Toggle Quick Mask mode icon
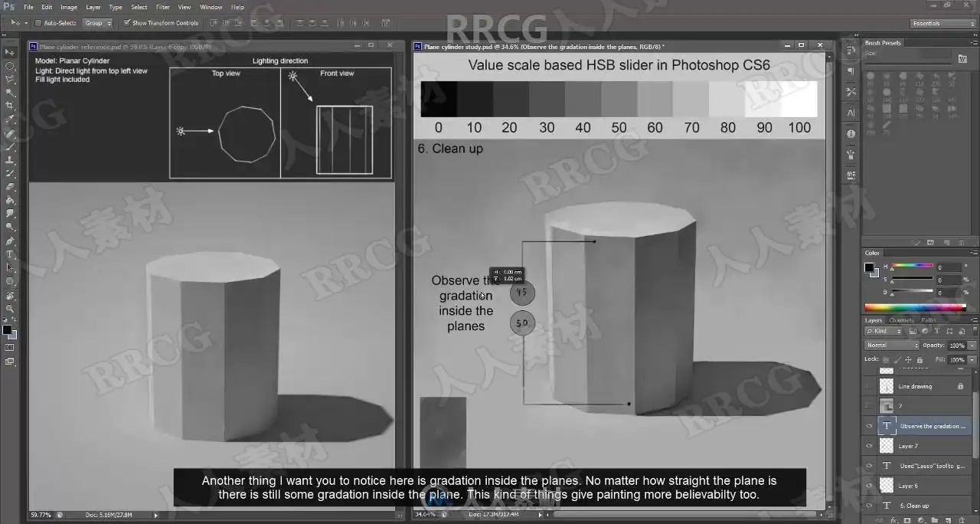This screenshot has height=524, width=980. coord(10,347)
